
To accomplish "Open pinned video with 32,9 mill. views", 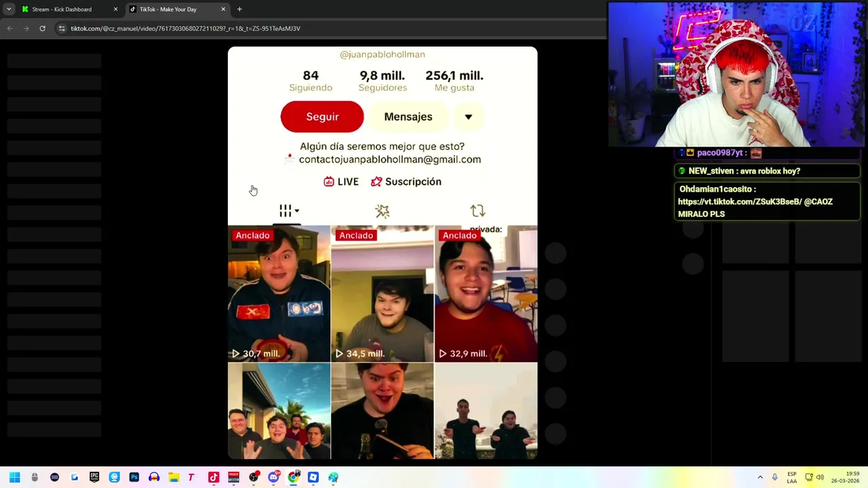I will click(486, 293).
